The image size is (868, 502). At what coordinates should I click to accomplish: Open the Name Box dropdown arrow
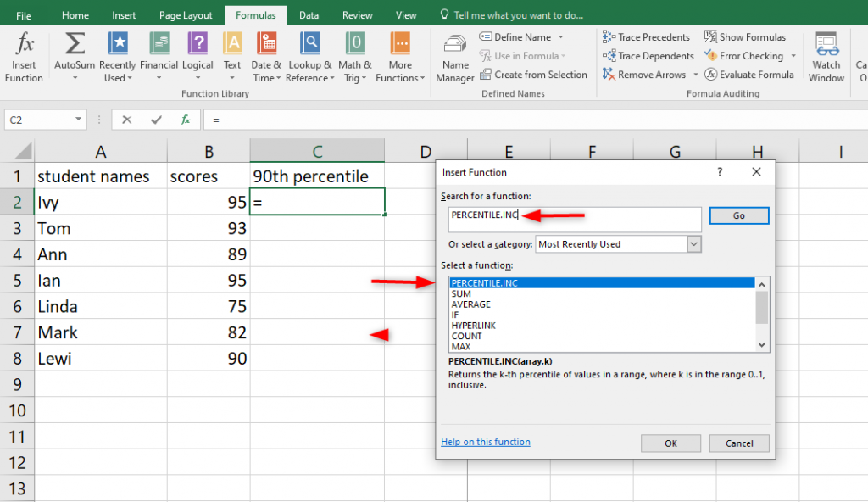[x=76, y=120]
